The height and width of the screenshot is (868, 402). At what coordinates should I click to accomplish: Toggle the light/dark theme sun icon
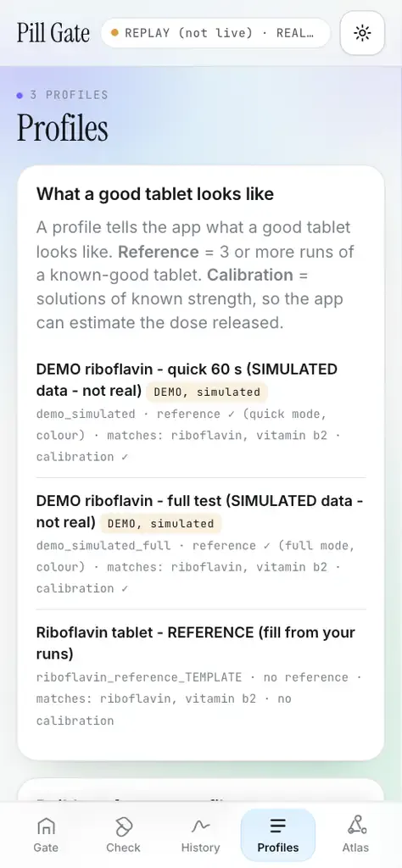(x=362, y=33)
